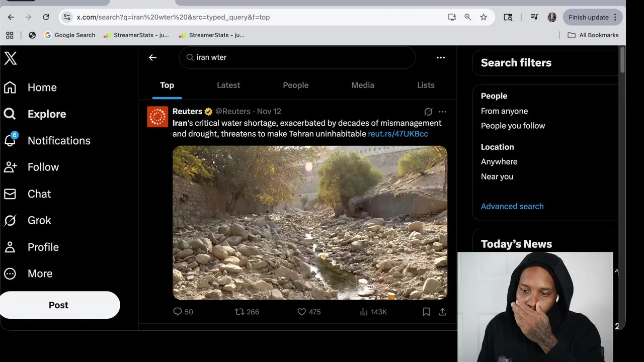Open Notifications bell in sidebar
This screenshot has width=644, height=362.
click(10, 140)
